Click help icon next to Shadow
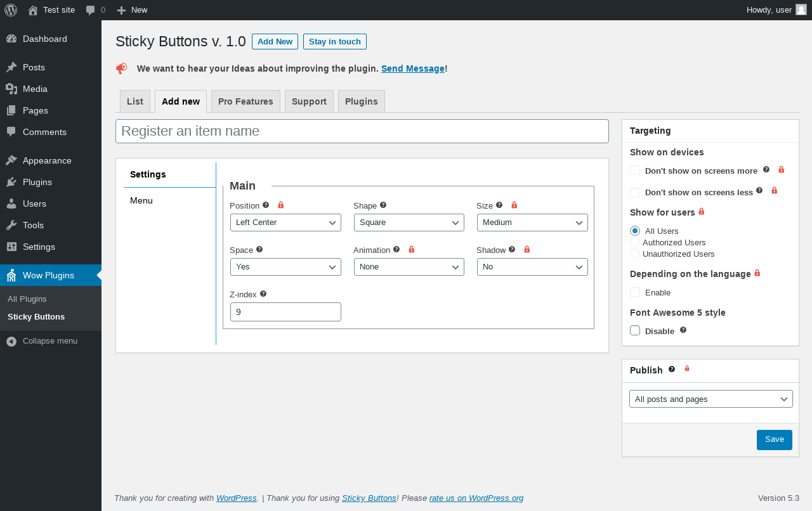812x511 pixels. [x=512, y=249]
